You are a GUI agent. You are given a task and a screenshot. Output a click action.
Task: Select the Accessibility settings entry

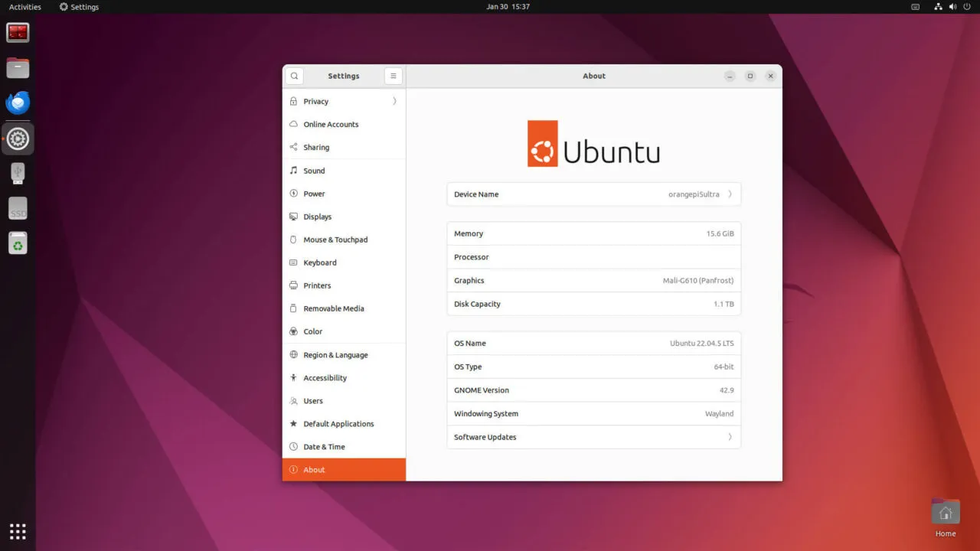click(325, 378)
